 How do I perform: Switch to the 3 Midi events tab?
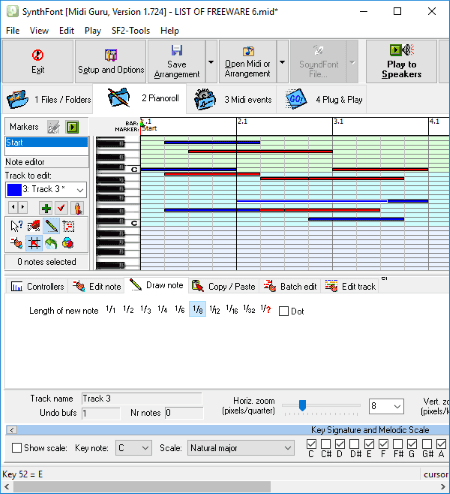pos(232,99)
